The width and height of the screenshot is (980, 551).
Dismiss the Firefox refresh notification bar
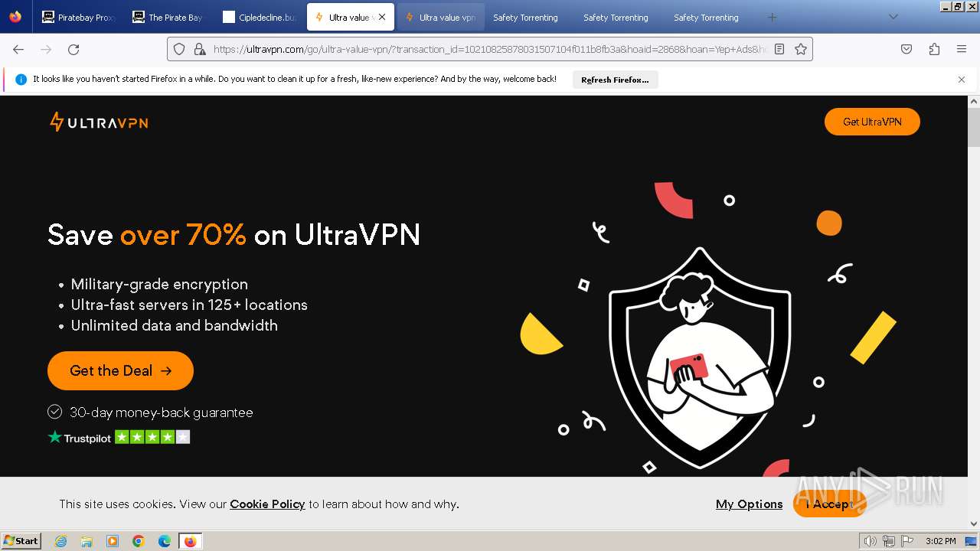pyautogui.click(x=962, y=80)
